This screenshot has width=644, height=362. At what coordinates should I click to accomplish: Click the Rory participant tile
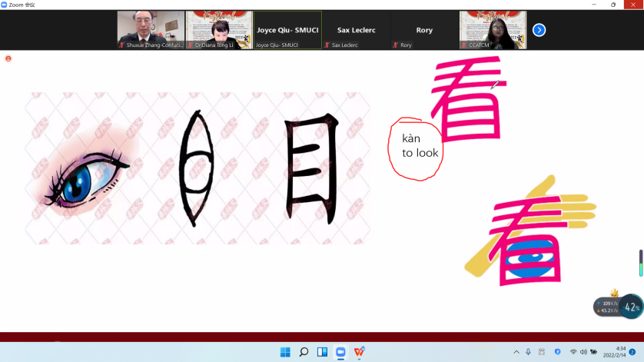(x=424, y=30)
